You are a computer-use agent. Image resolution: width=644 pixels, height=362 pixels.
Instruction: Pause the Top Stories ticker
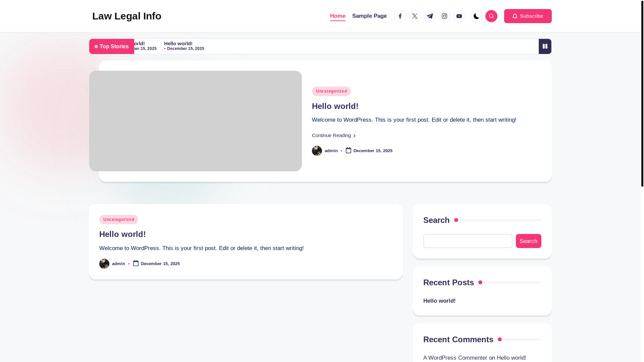(545, 46)
